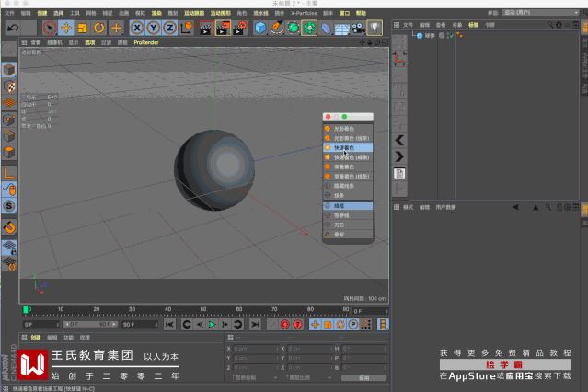The image size is (588, 392).
Task: Click the left-arrow back icon beside viewport
Action: point(399,140)
